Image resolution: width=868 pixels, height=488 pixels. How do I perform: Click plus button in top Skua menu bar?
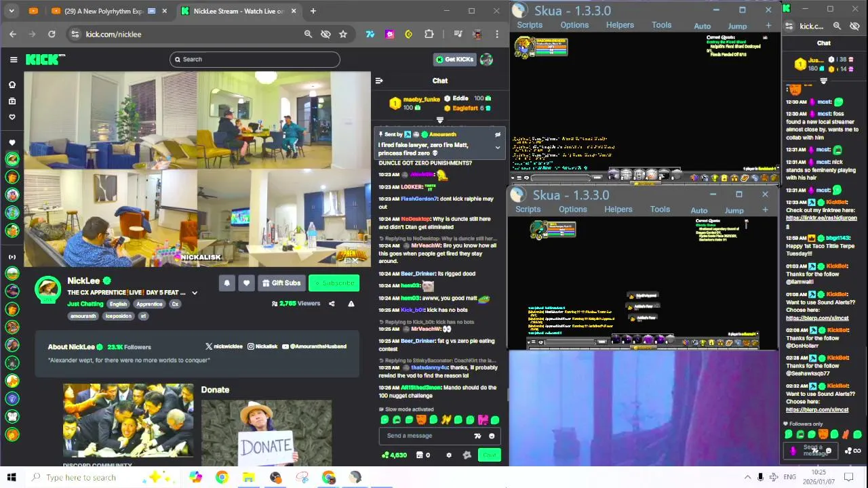768,26
